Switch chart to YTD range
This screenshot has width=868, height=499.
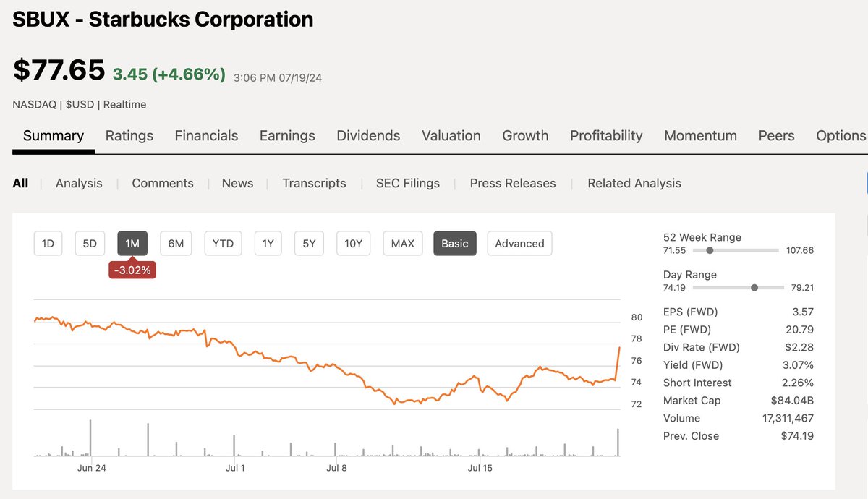(x=223, y=244)
